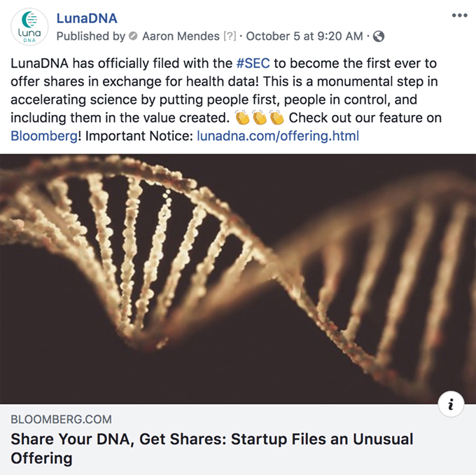Open the lunadna.com/offering.html link
Image resolution: width=476 pixels, height=475 pixels.
(x=278, y=135)
